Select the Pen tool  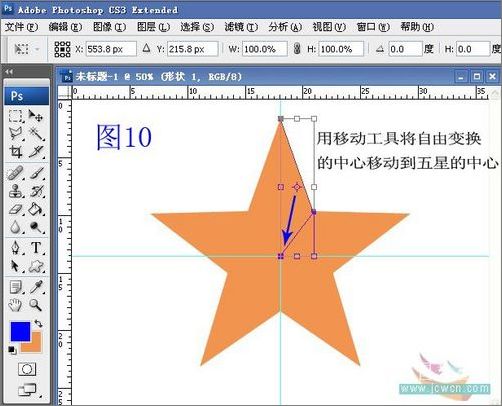click(15, 248)
